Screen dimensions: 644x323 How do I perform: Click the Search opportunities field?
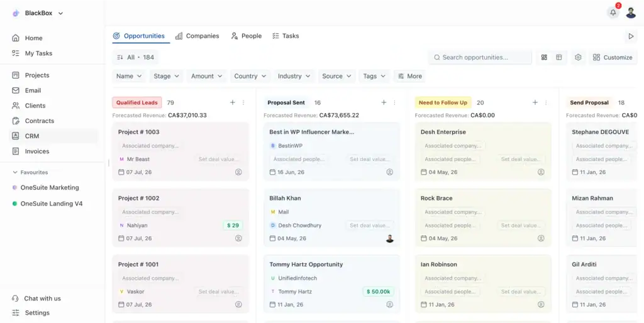[x=480, y=57]
